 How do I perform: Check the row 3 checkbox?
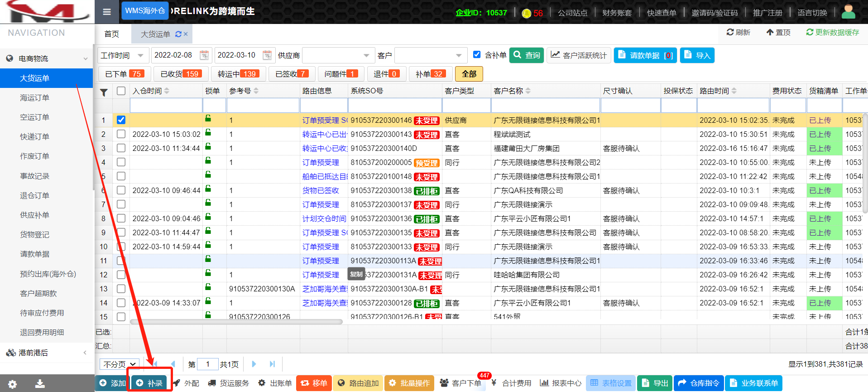pyautogui.click(x=121, y=148)
